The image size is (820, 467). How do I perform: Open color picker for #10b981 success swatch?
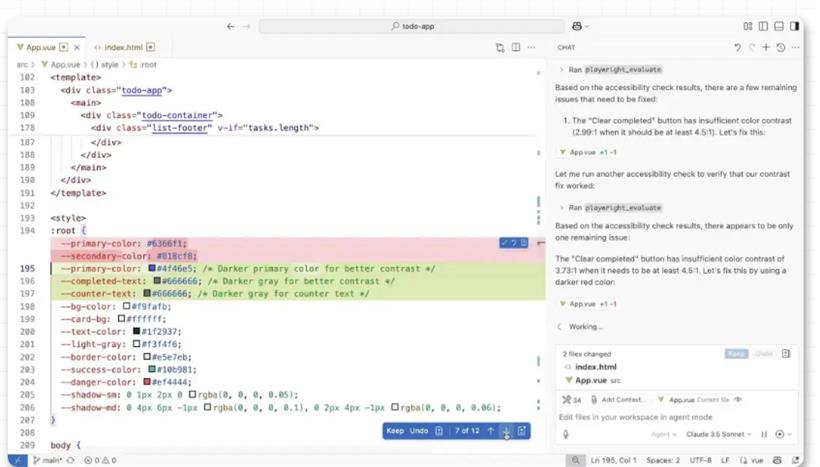[152, 369]
